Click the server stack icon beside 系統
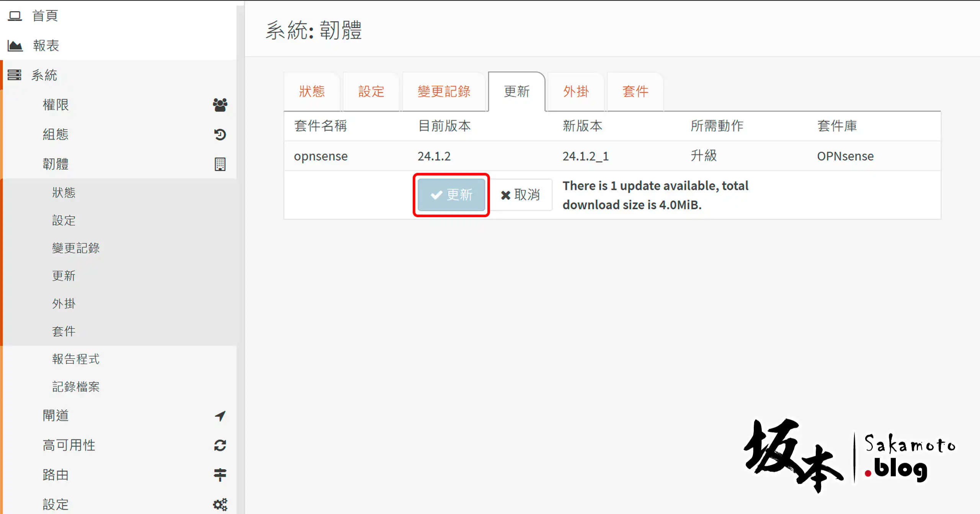This screenshot has height=514, width=980. click(x=15, y=75)
